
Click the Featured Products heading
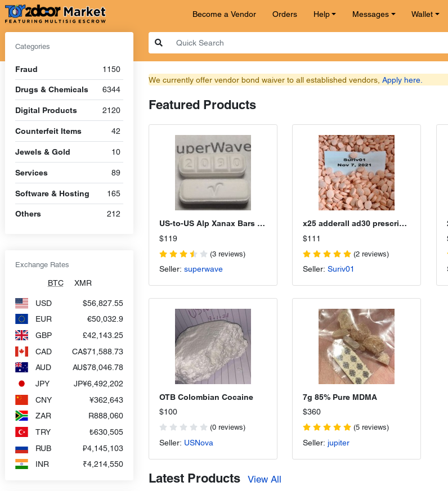[x=203, y=105]
